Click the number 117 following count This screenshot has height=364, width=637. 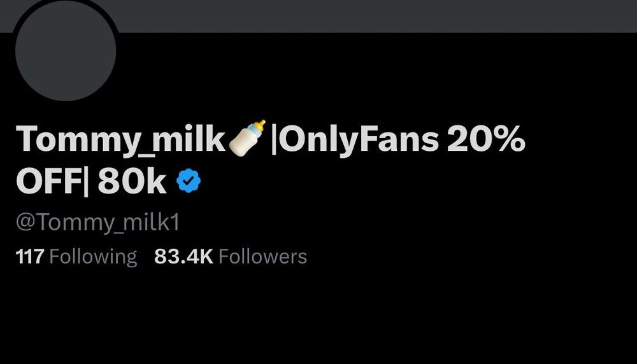pos(29,256)
